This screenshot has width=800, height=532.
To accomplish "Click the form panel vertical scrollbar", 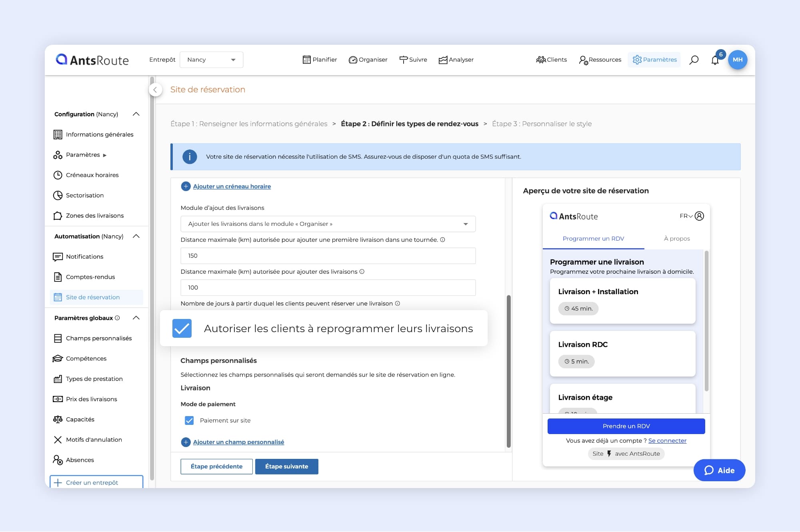I will click(508, 371).
